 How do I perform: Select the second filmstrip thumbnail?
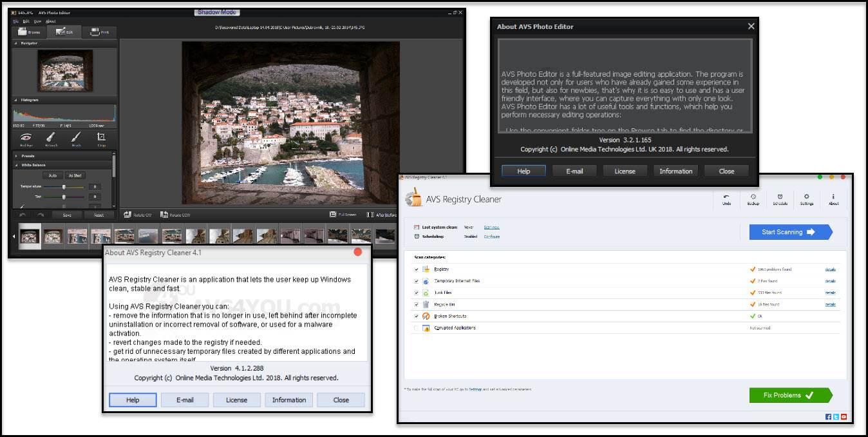pos(53,236)
